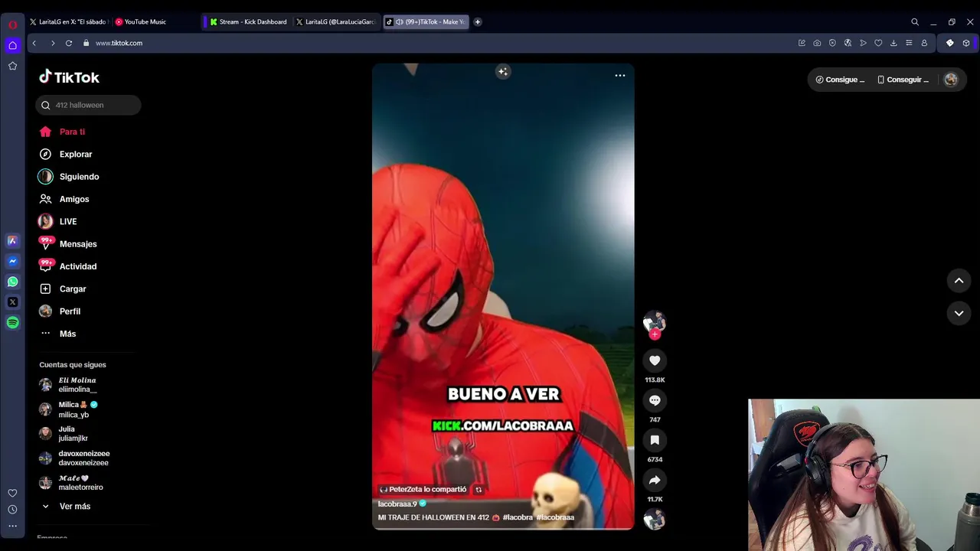
Task: Open the milica_yb followed account
Action: (x=69, y=409)
